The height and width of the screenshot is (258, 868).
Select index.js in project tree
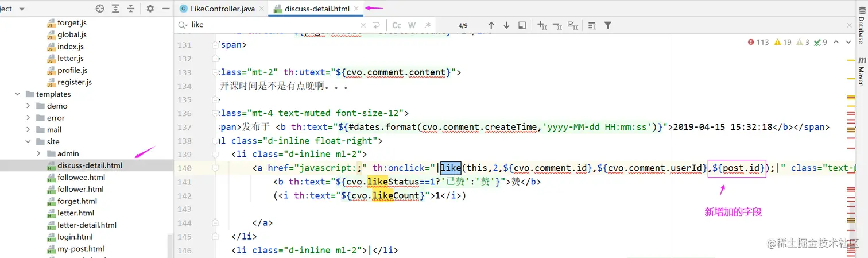click(x=70, y=47)
